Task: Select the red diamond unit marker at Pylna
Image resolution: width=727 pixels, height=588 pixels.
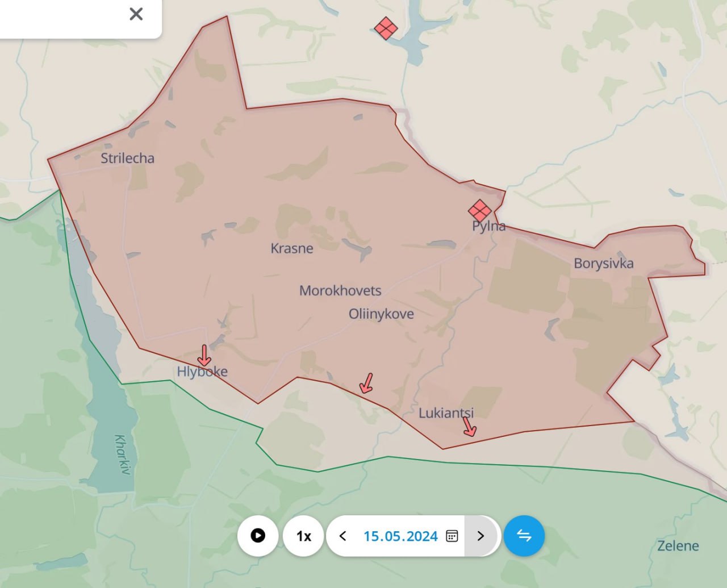Action: pyautogui.click(x=480, y=211)
